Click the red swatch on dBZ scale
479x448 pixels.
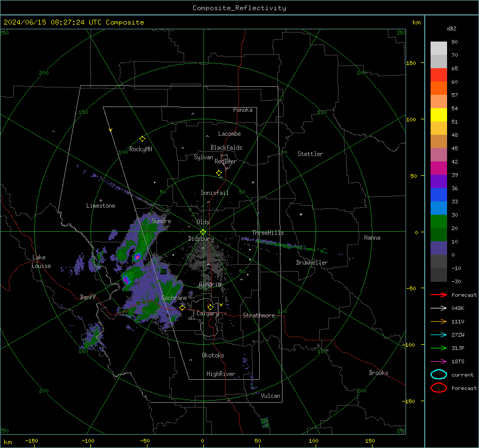coord(439,75)
